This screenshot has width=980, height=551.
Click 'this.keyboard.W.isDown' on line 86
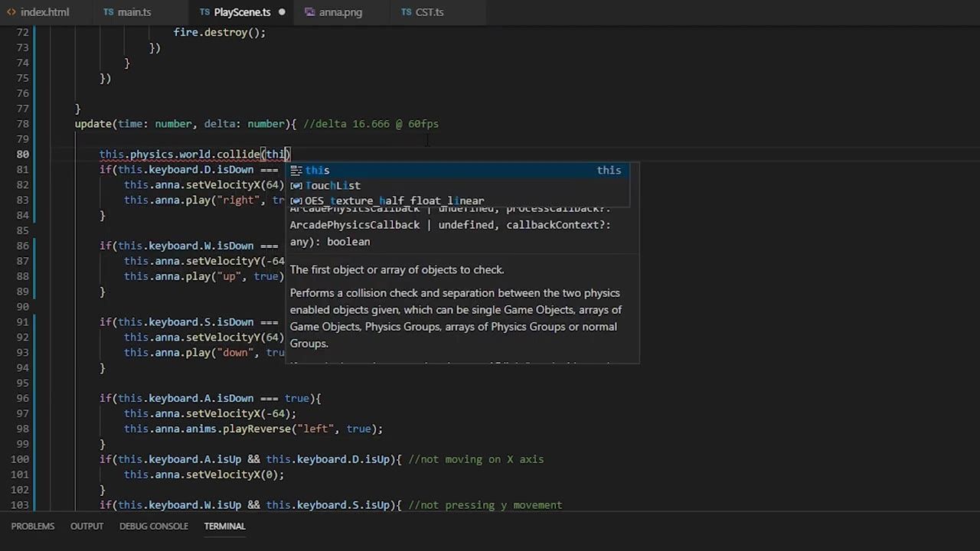coord(186,246)
